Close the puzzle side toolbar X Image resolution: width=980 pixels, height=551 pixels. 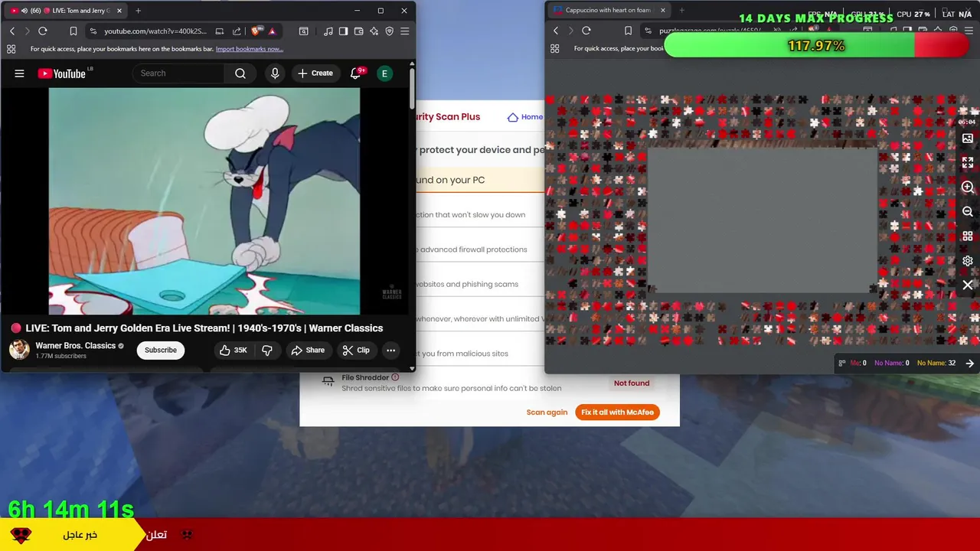tap(968, 285)
